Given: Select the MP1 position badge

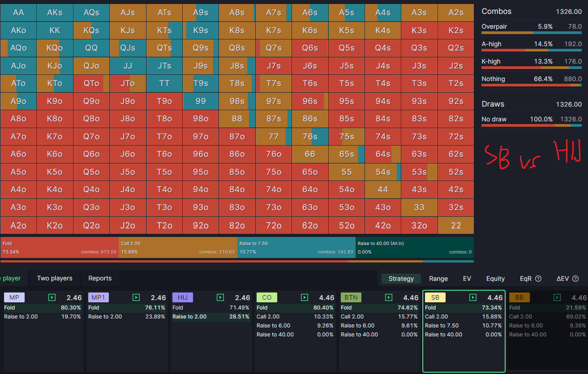Looking at the screenshot, I should click(99, 297).
